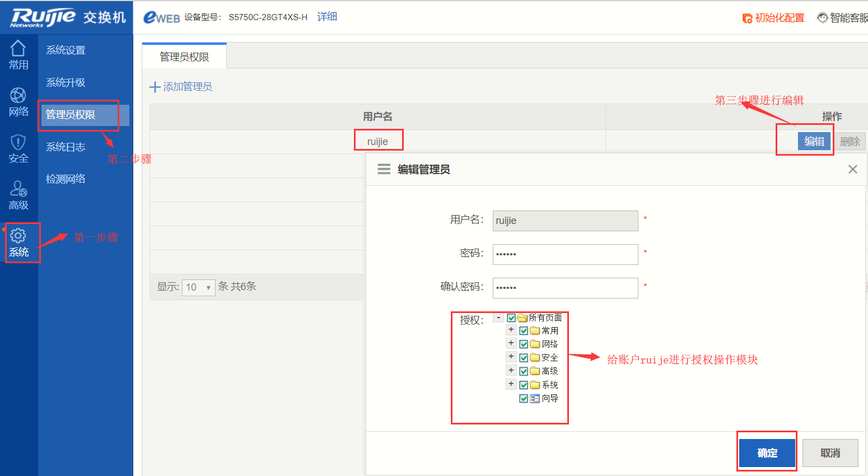Open the 常用 section in the sidebar
The height and width of the screenshot is (476, 868).
click(x=18, y=56)
